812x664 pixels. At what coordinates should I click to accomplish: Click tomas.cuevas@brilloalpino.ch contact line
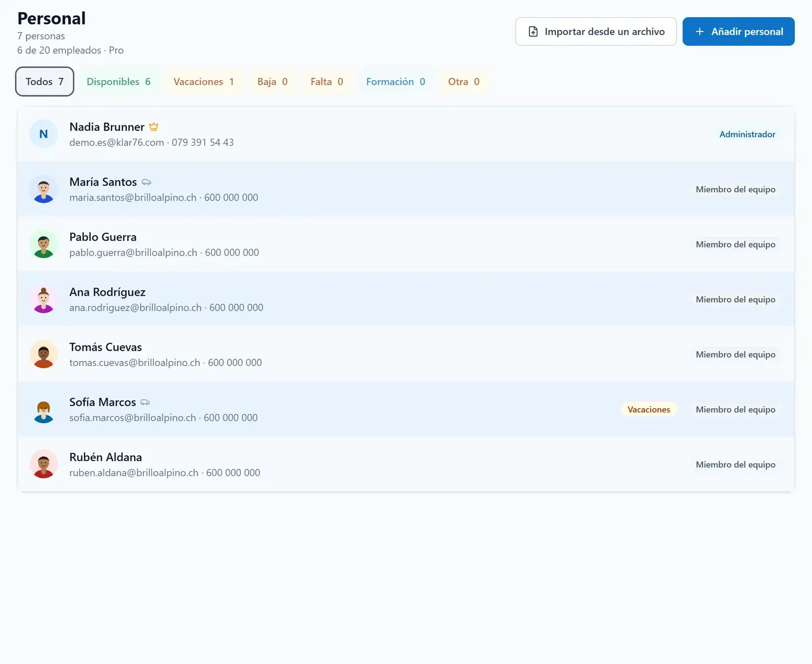(166, 363)
